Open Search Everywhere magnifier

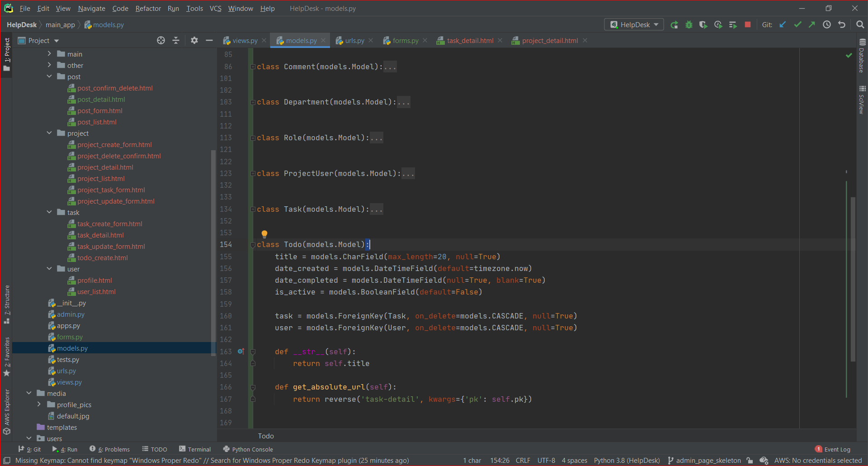pos(860,25)
